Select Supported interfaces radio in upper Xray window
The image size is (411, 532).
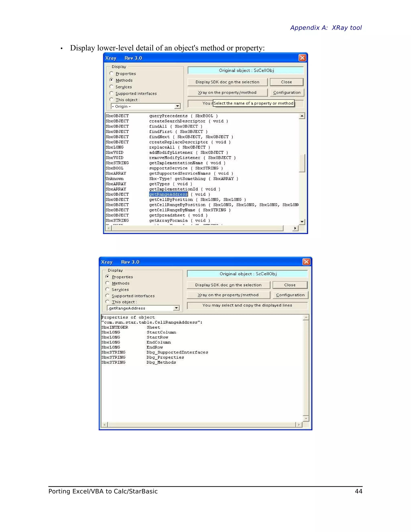tap(112, 93)
